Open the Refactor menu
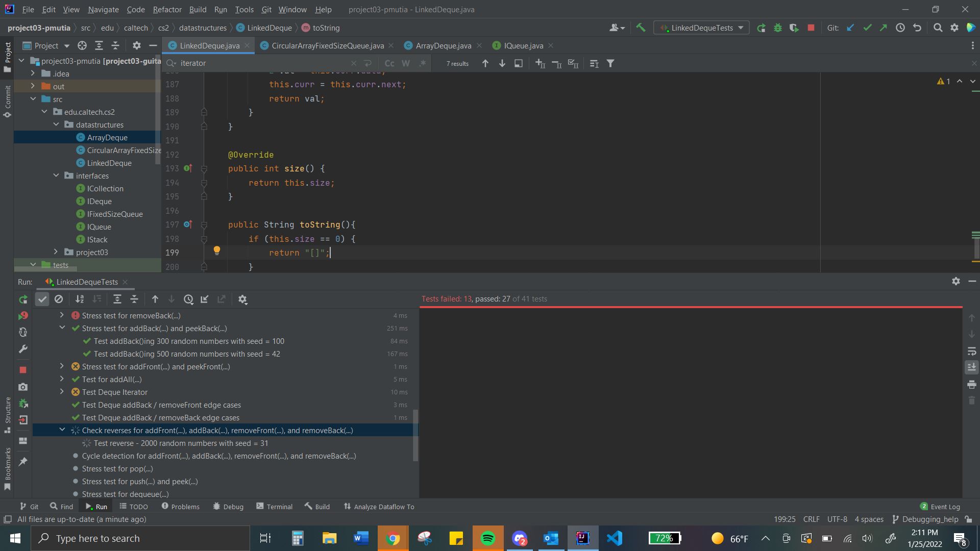Viewport: 980px width, 551px height. 167,9
